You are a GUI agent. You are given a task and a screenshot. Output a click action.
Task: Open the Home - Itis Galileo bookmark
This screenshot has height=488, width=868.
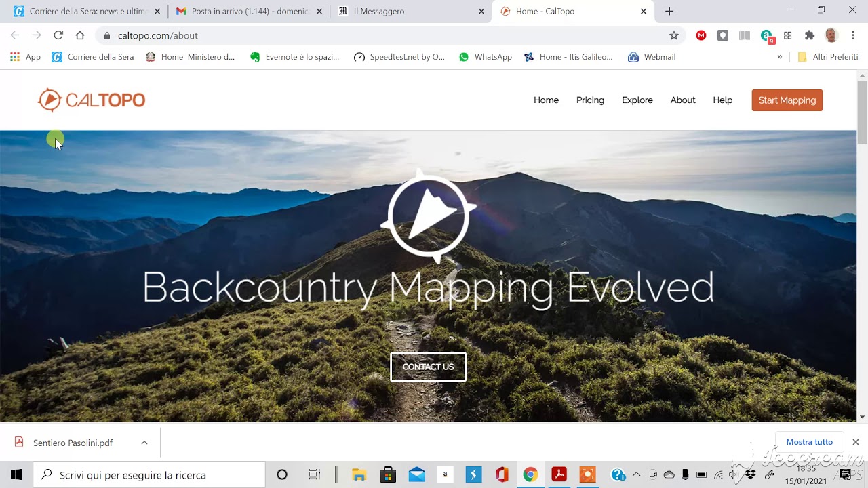coord(568,57)
